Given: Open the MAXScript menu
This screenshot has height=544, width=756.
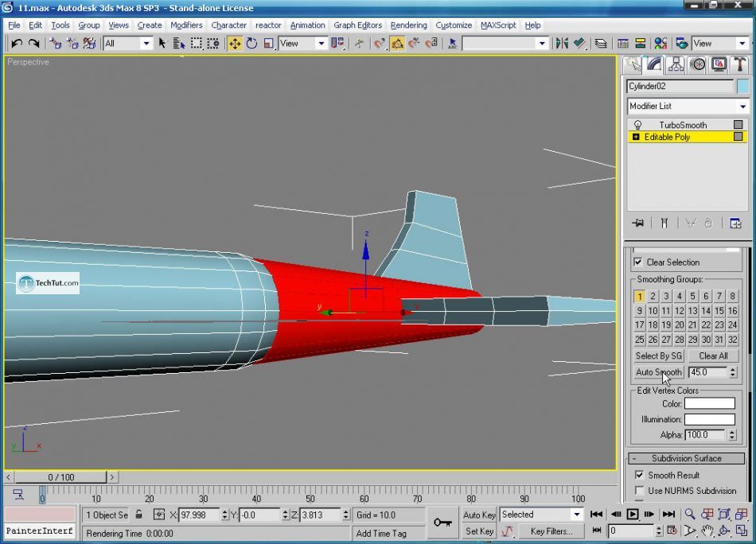Looking at the screenshot, I should 498,25.
